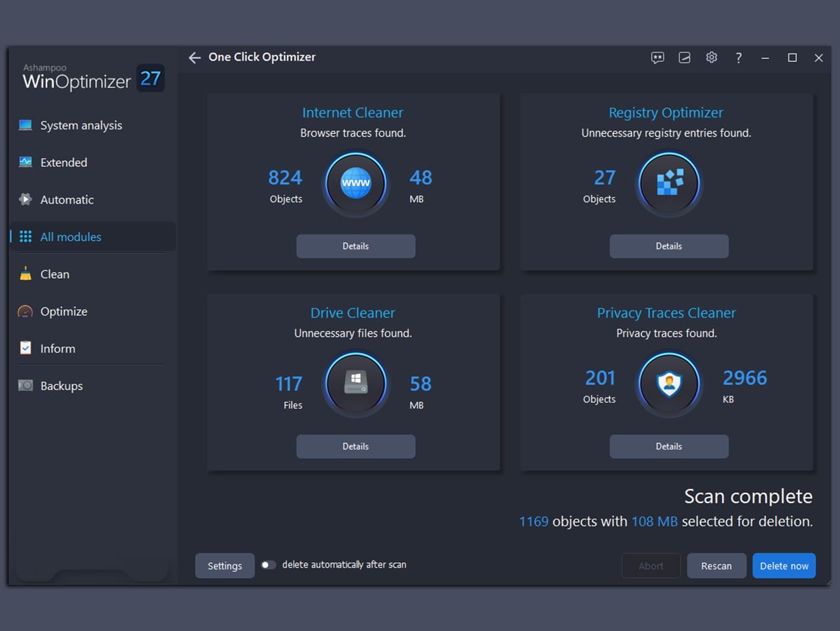This screenshot has height=631, width=840.
Task: Click the theme/skin switch icon in title bar
Action: point(685,58)
